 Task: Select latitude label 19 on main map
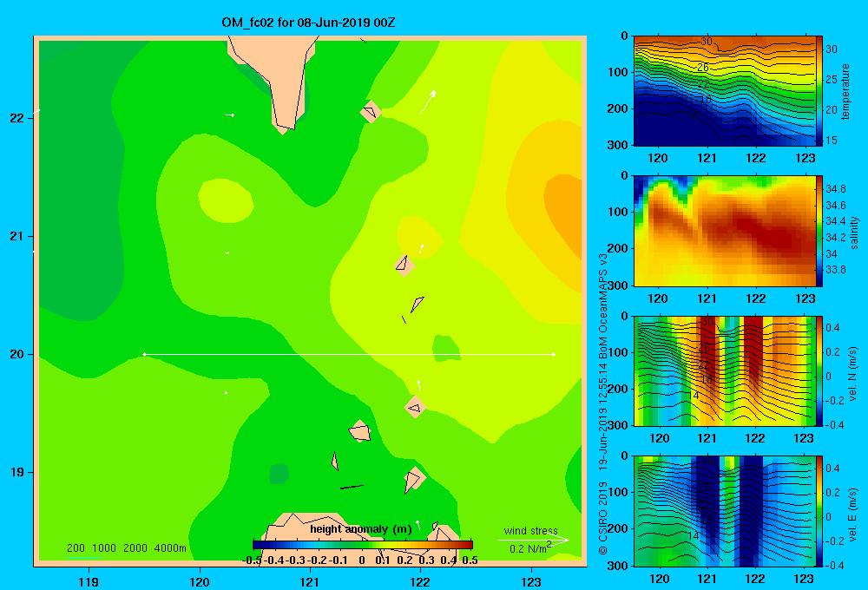point(16,472)
